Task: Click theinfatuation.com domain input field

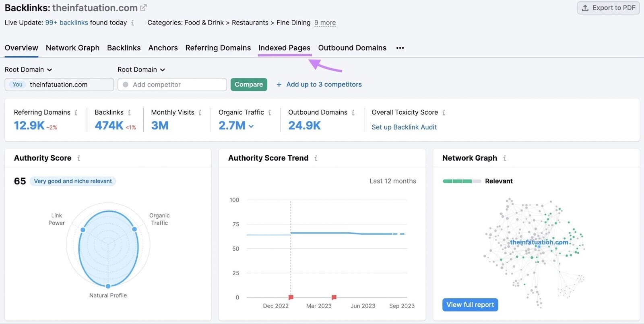Action: click(59, 85)
